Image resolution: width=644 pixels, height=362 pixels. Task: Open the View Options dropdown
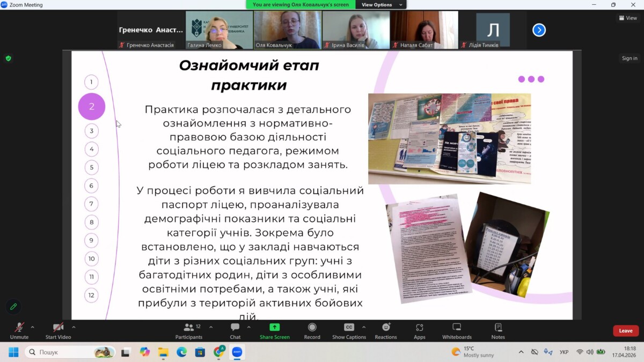pyautogui.click(x=379, y=5)
